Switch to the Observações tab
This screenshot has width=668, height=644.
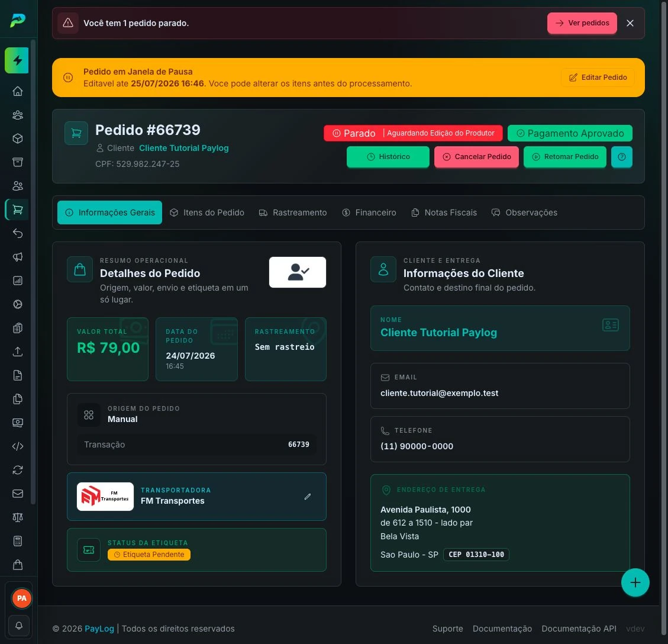coord(524,212)
